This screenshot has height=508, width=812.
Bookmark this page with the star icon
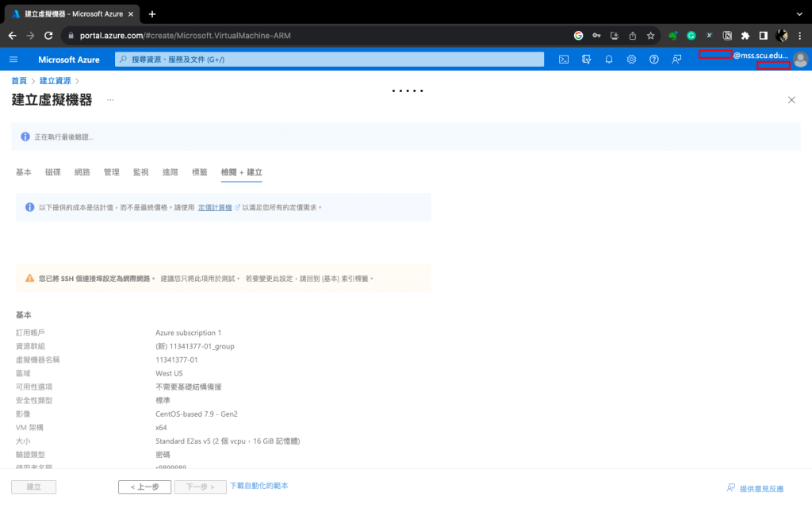(x=651, y=36)
